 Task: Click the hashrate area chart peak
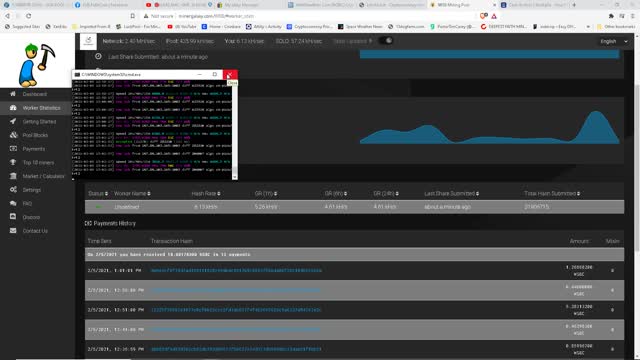596,112
